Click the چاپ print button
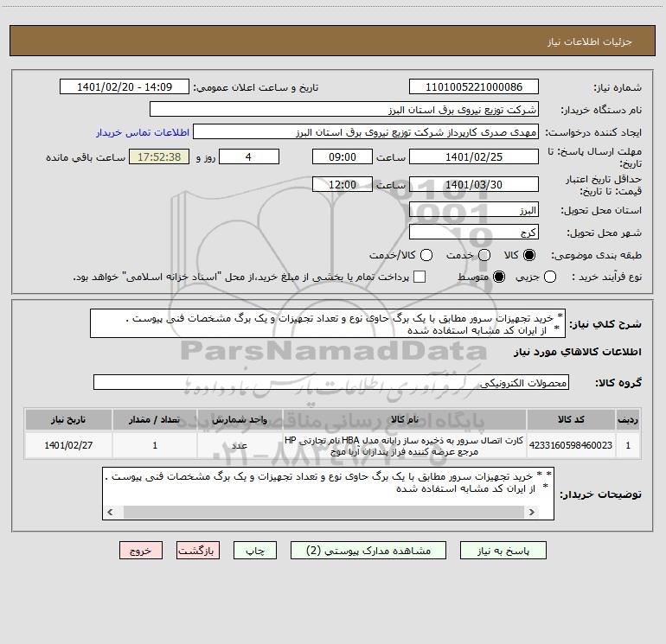 pyautogui.click(x=255, y=551)
